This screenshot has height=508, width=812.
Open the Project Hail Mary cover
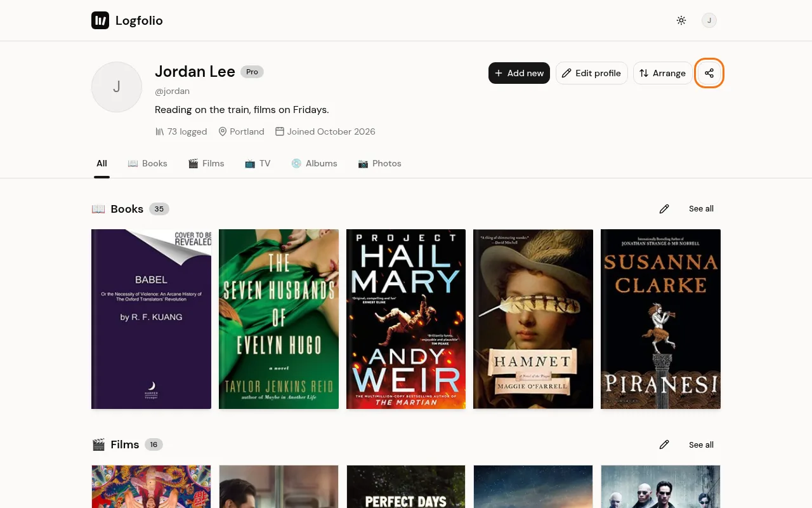coord(406,319)
